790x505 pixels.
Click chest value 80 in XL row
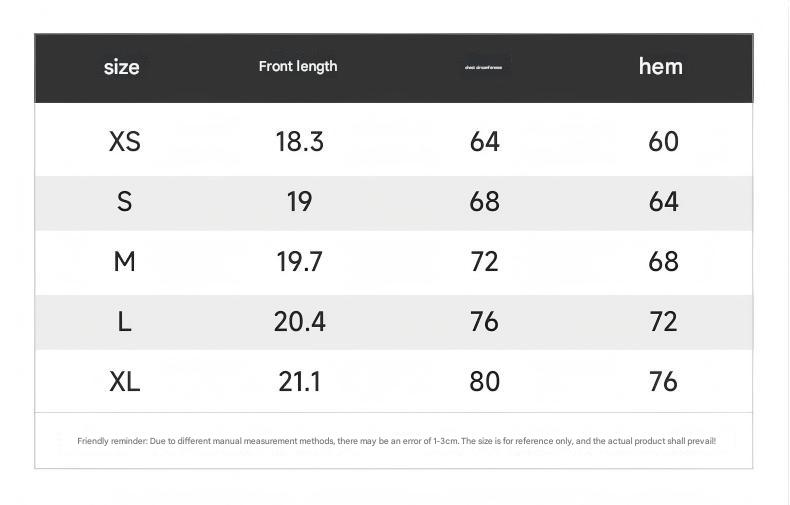click(484, 381)
